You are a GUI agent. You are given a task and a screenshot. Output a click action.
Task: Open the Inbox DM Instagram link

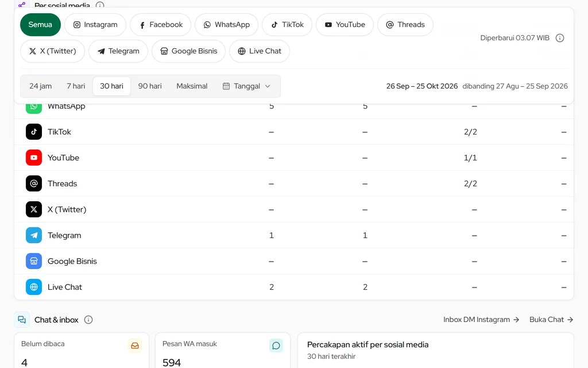pyautogui.click(x=481, y=320)
